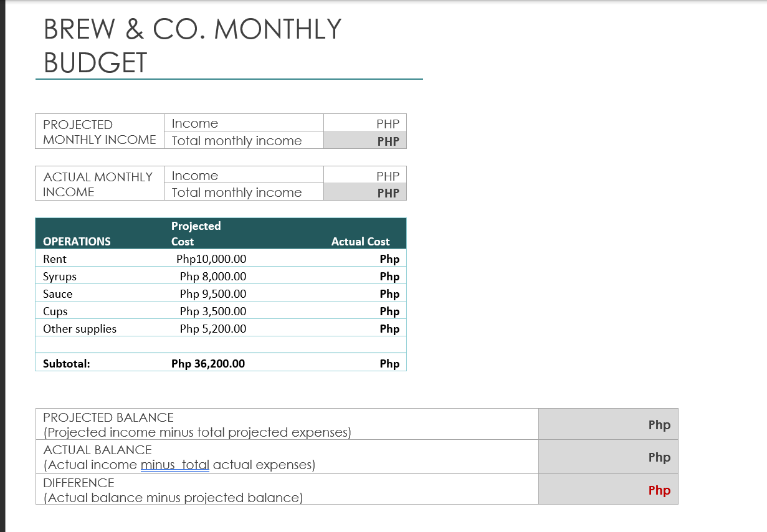Click the underlined minus total text

click(175, 465)
